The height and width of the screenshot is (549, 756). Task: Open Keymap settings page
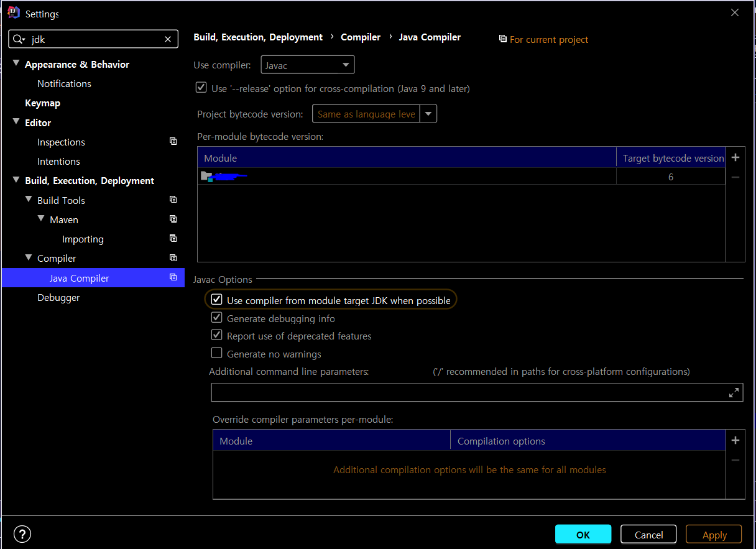[42, 103]
